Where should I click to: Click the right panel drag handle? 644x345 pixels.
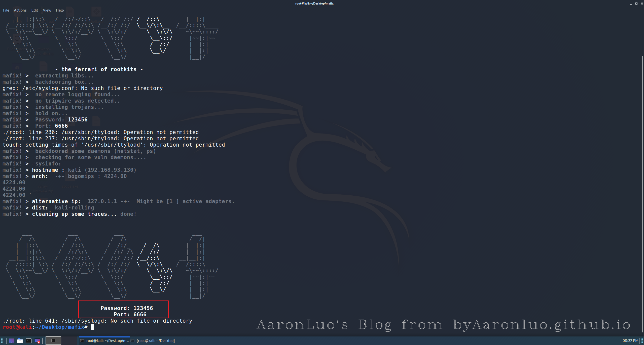pyautogui.click(x=642, y=341)
